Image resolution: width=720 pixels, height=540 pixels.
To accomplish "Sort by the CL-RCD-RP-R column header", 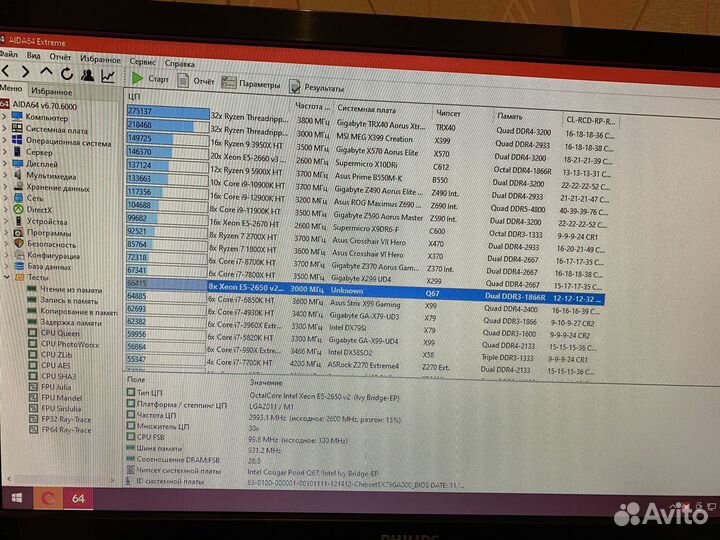I will [x=591, y=120].
